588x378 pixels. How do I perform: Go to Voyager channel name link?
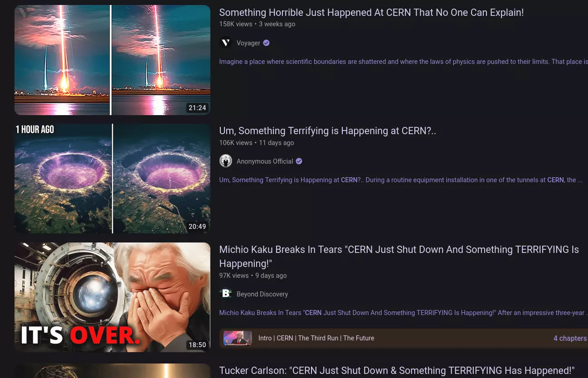248,43
